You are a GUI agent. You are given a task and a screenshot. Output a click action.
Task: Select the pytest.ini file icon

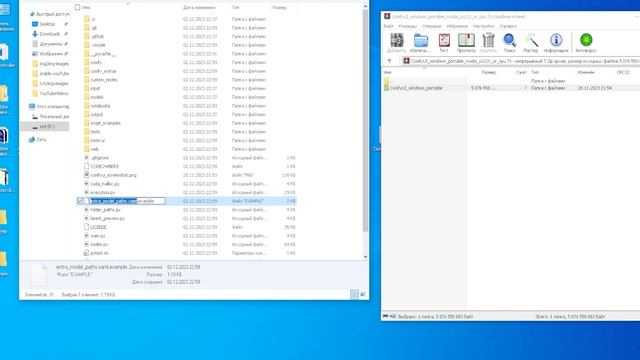click(x=86, y=253)
